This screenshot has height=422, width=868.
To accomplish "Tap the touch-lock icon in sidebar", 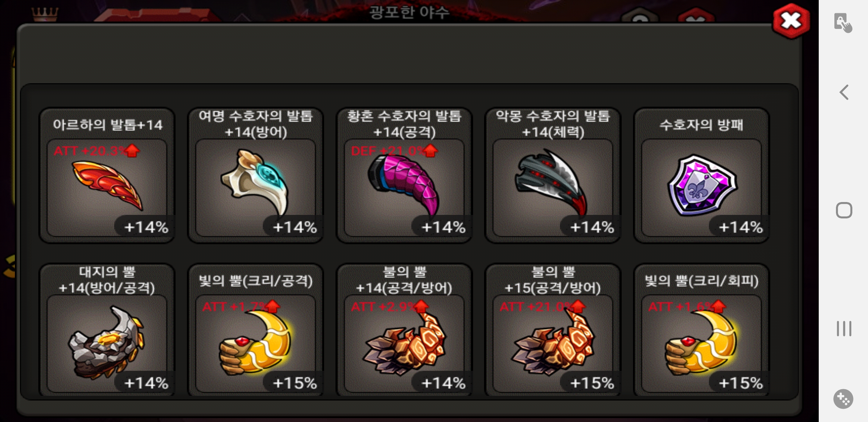I will [843, 23].
